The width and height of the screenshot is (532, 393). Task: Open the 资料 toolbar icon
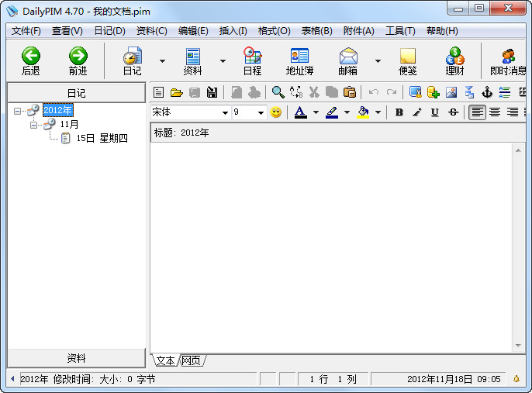tap(192, 61)
